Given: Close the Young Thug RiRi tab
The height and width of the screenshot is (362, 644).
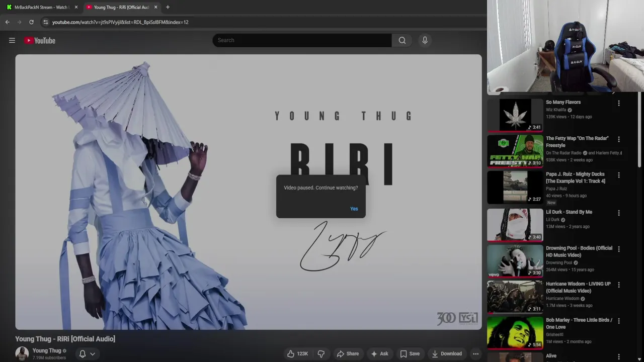Looking at the screenshot, I should pyautogui.click(x=155, y=7).
